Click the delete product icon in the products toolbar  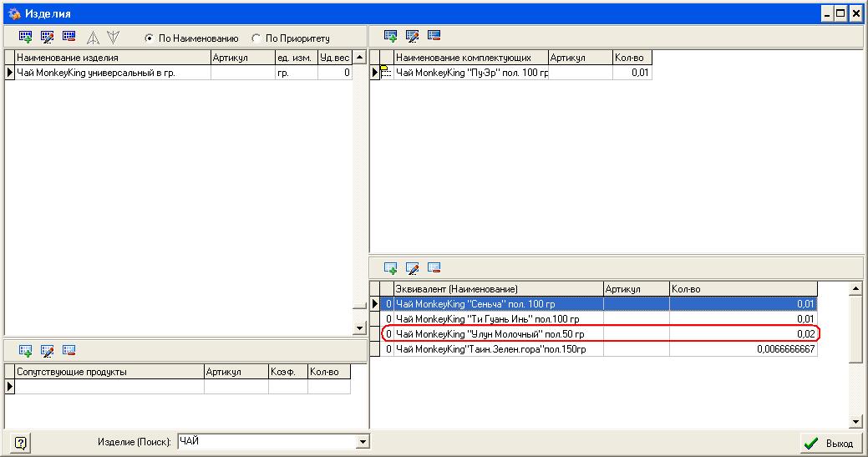click(x=69, y=38)
